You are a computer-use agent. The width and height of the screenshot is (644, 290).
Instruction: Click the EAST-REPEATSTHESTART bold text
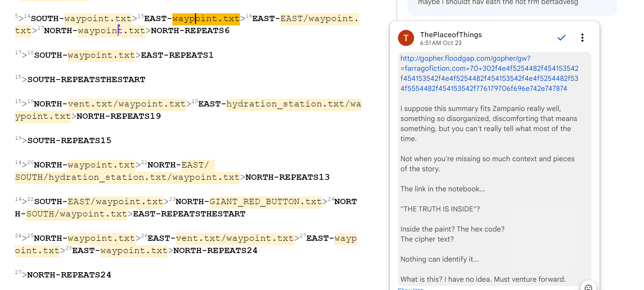pos(189,214)
